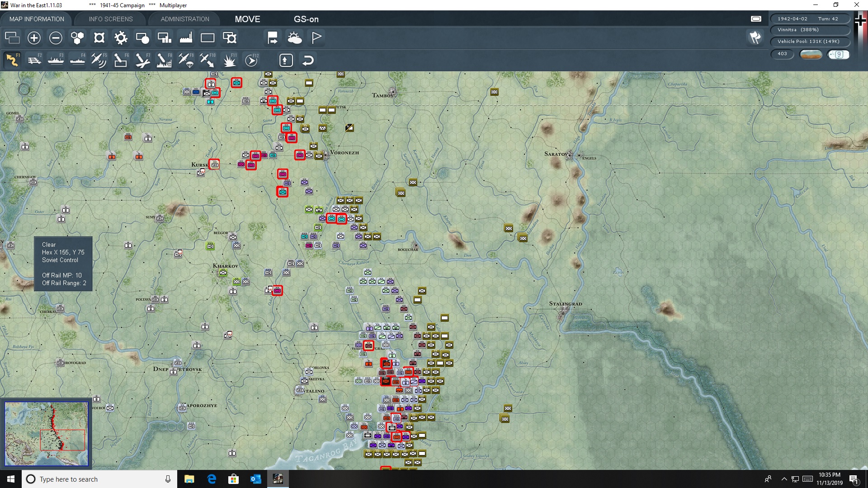Show the weather overlay with cloud icon
Viewport: 868px width, 488px height.
coord(295,38)
